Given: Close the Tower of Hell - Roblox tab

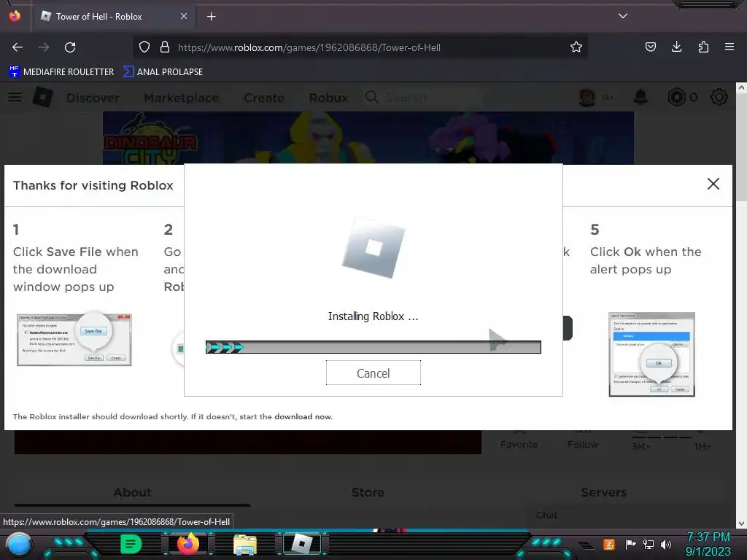Looking at the screenshot, I should click(183, 16).
